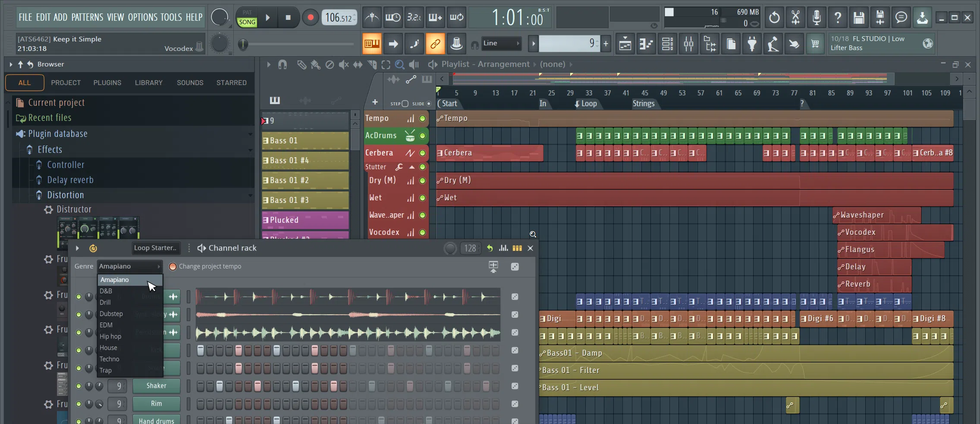The width and height of the screenshot is (980, 424).
Task: Select the playlist paint tool
Action: (316, 64)
